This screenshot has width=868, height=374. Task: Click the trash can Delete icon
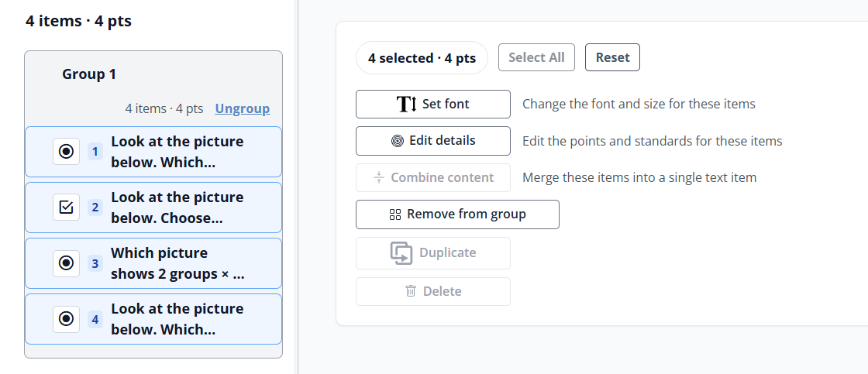[411, 291]
